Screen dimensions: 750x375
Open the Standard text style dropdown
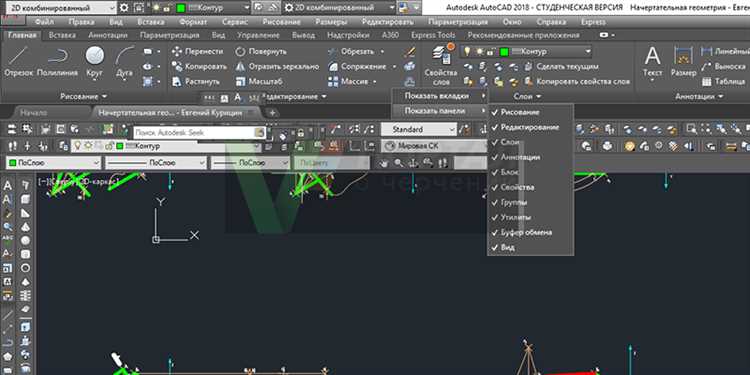pos(419,130)
